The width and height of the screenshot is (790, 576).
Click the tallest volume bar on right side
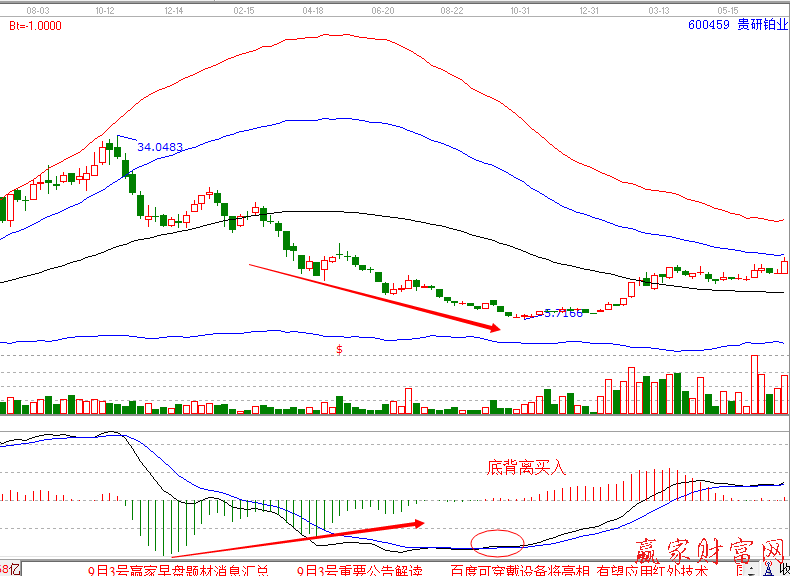[755, 385]
